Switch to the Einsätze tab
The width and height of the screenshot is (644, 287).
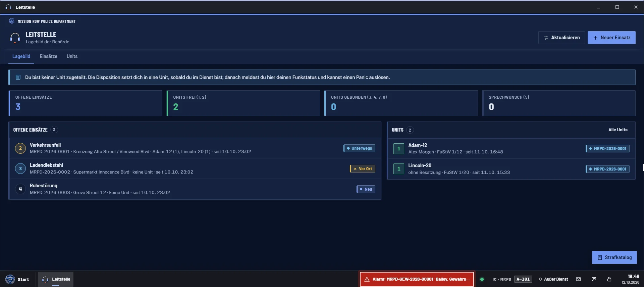(x=48, y=56)
